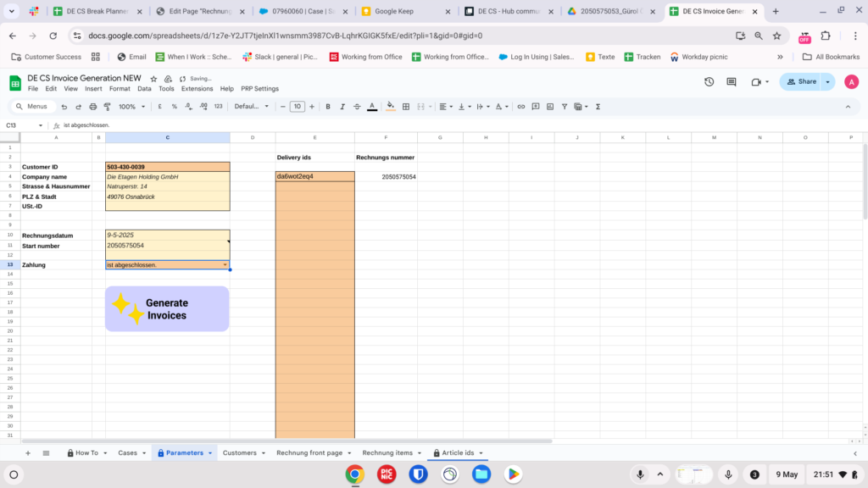Click the print icon
868x488 pixels.
92,107
